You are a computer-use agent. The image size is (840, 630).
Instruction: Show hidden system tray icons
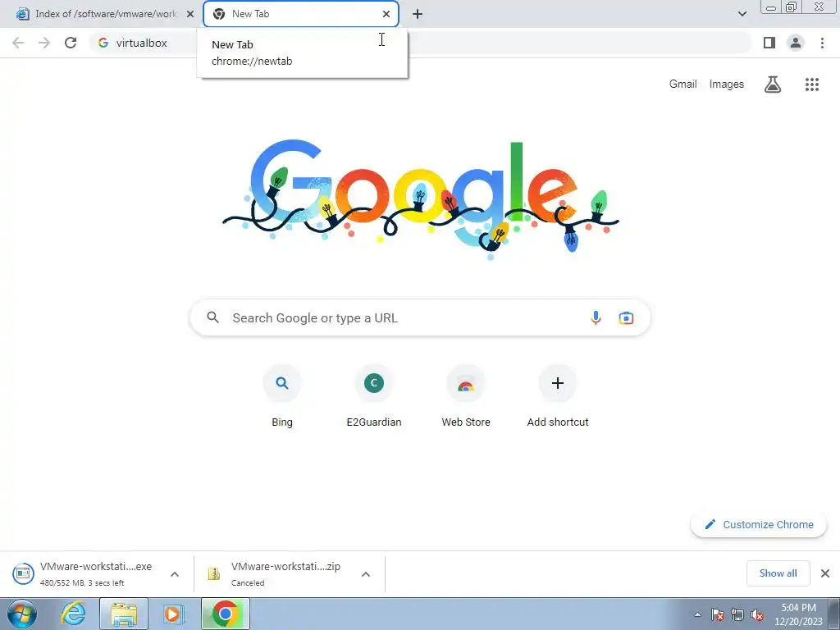point(697,614)
